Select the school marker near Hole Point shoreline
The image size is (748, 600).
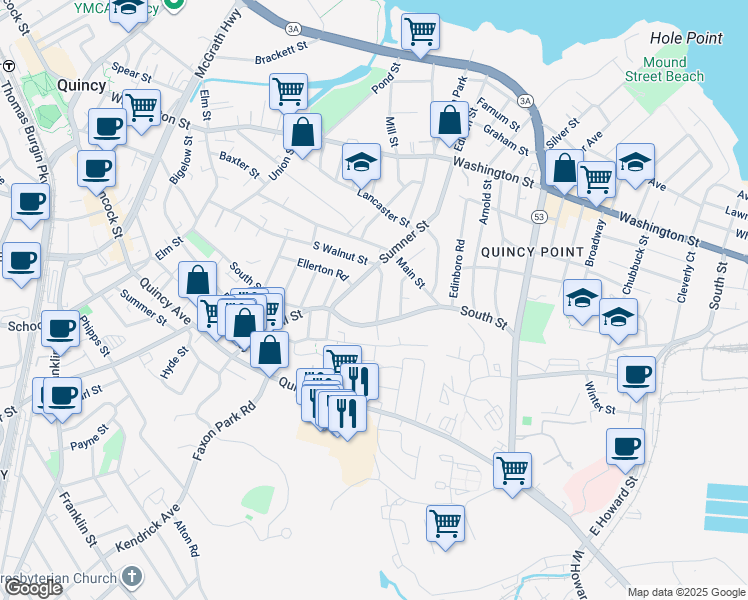pyautogui.click(x=635, y=162)
